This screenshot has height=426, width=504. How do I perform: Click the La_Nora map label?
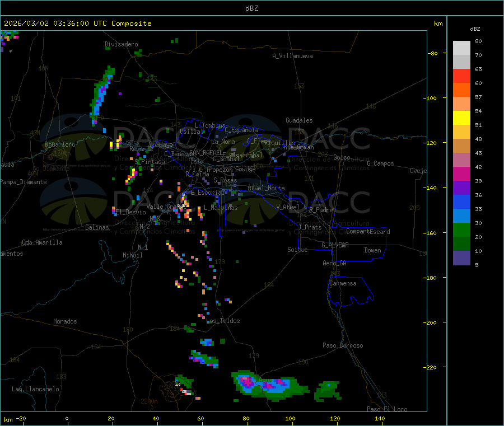point(223,142)
